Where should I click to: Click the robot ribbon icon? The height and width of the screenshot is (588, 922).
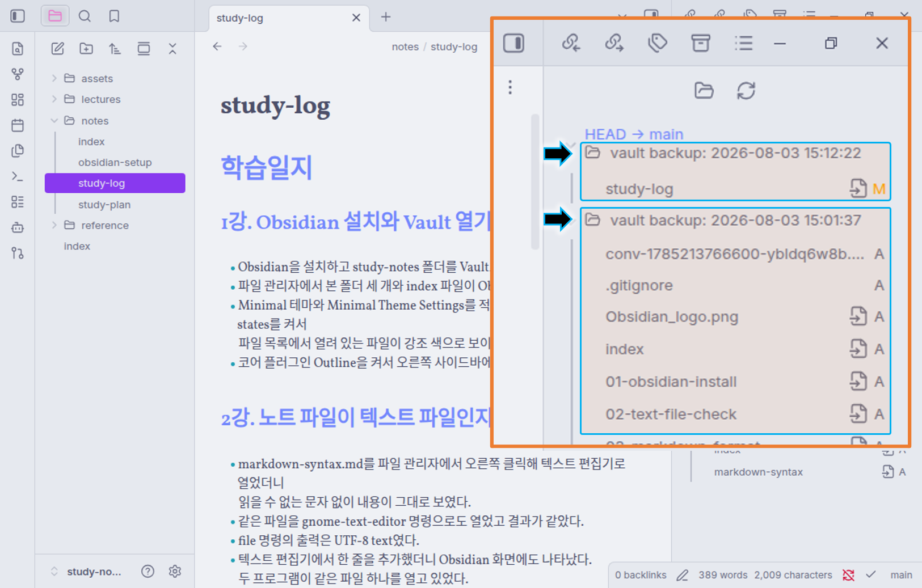(x=18, y=227)
